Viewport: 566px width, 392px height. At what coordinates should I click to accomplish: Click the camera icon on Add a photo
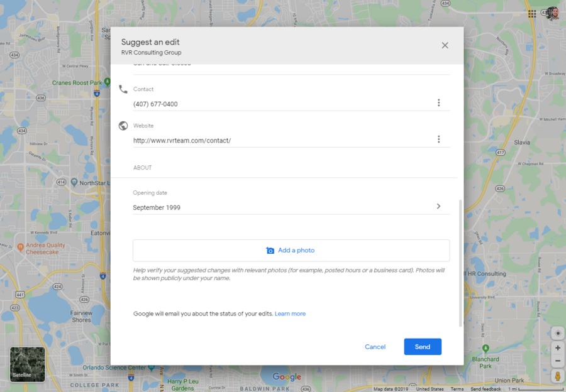(270, 250)
